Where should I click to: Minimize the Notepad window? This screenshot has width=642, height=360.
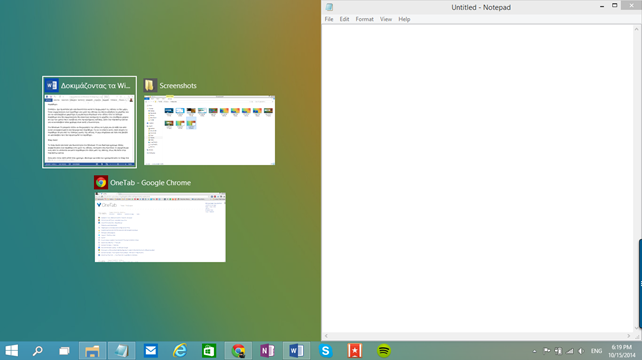click(602, 6)
